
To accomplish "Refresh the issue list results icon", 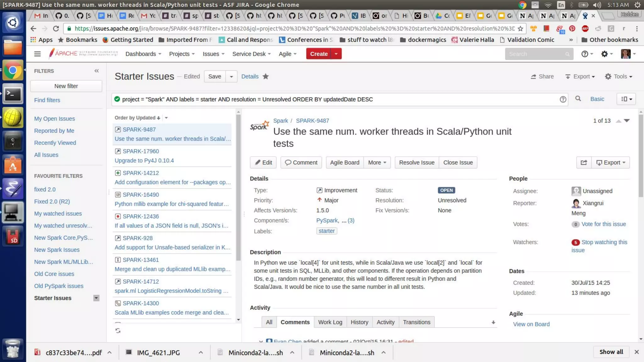I will (x=118, y=331).
